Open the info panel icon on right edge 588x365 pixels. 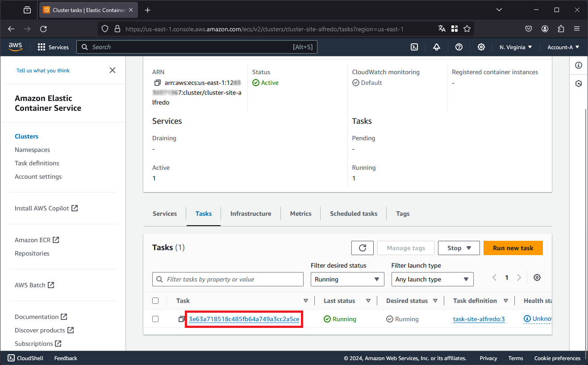579,65
